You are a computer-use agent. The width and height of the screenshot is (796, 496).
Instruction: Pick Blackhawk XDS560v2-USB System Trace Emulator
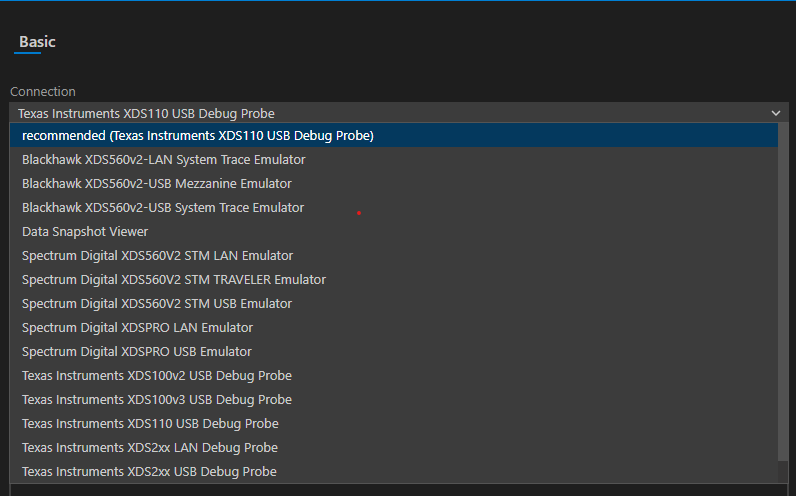[x=163, y=208]
